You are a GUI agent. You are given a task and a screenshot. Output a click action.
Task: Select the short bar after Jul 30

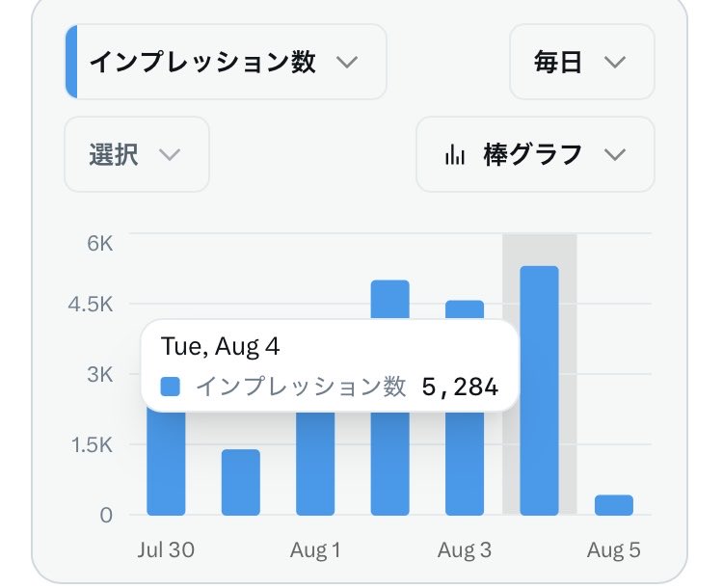click(241, 482)
